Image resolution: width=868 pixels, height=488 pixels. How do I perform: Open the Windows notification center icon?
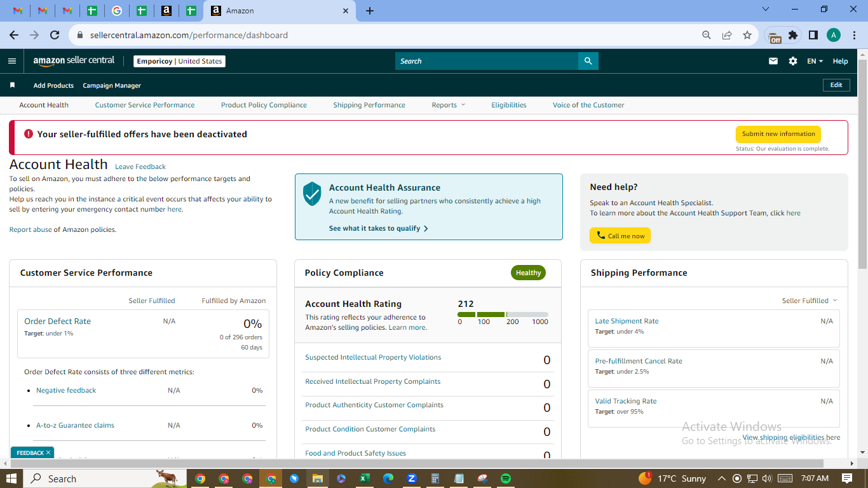pyautogui.click(x=847, y=478)
